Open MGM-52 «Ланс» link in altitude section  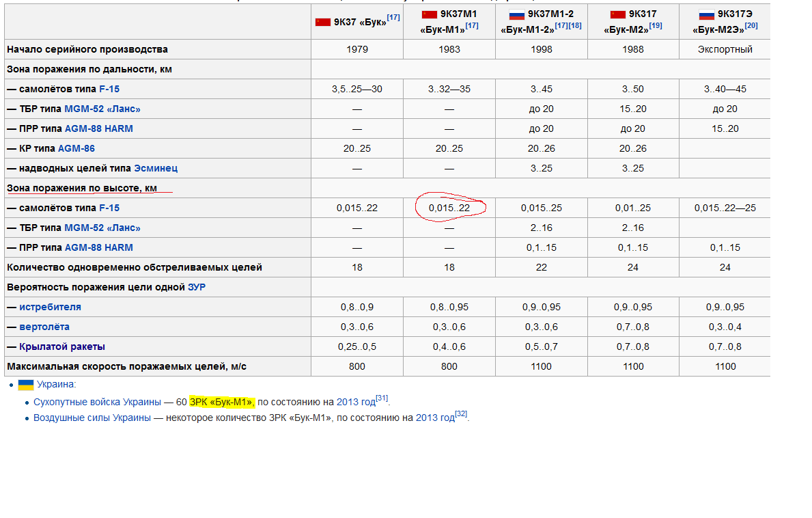point(102,228)
